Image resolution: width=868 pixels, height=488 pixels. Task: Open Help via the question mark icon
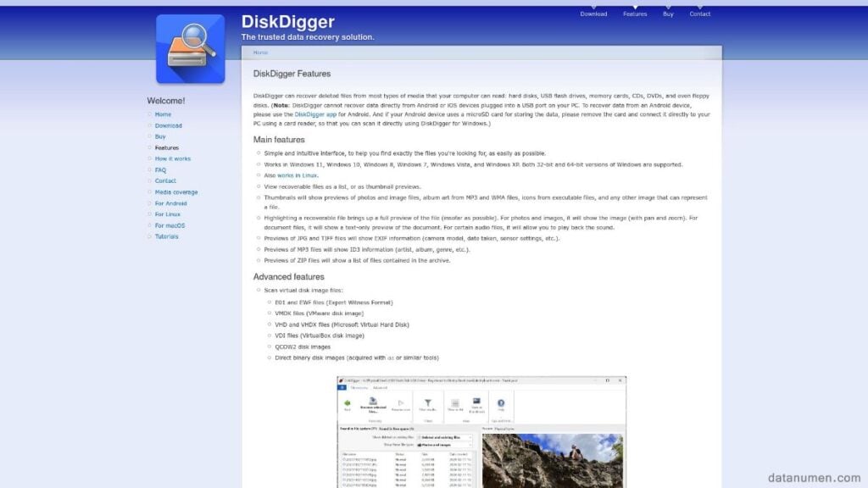pos(500,402)
